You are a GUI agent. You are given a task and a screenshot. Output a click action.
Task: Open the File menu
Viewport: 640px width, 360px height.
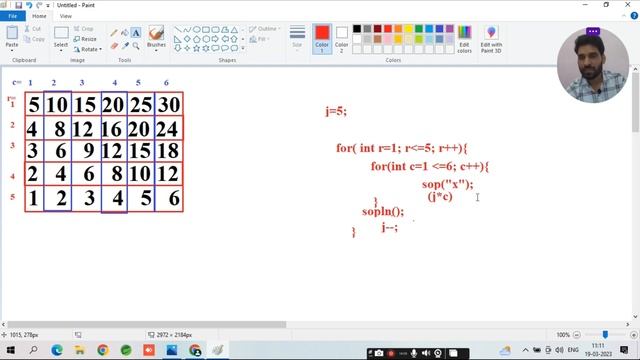pos(13,16)
